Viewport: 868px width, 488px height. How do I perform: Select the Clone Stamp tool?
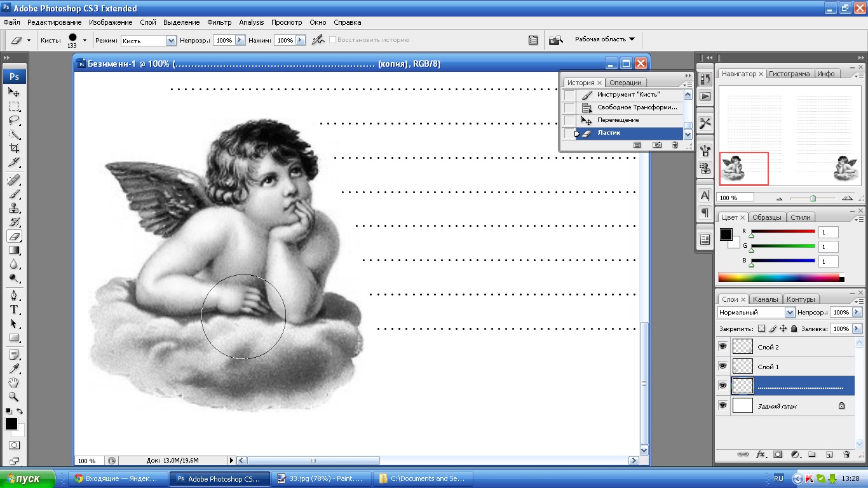13,208
